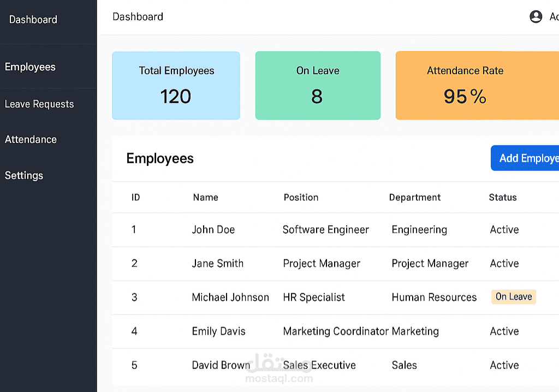The height and width of the screenshot is (392, 559).
Task: Click the Position column header
Action: [x=301, y=198]
